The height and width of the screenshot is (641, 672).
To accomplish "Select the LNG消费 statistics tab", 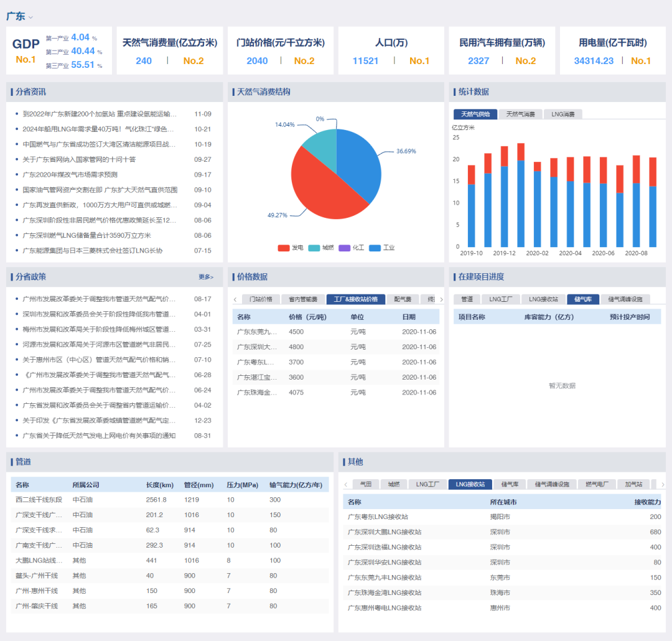I will tap(563, 115).
